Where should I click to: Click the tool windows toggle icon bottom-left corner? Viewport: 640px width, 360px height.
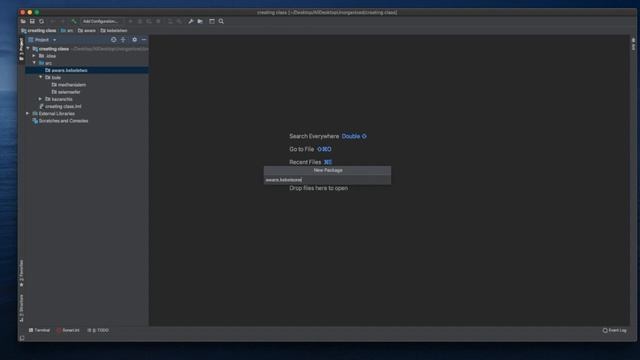tap(22, 338)
